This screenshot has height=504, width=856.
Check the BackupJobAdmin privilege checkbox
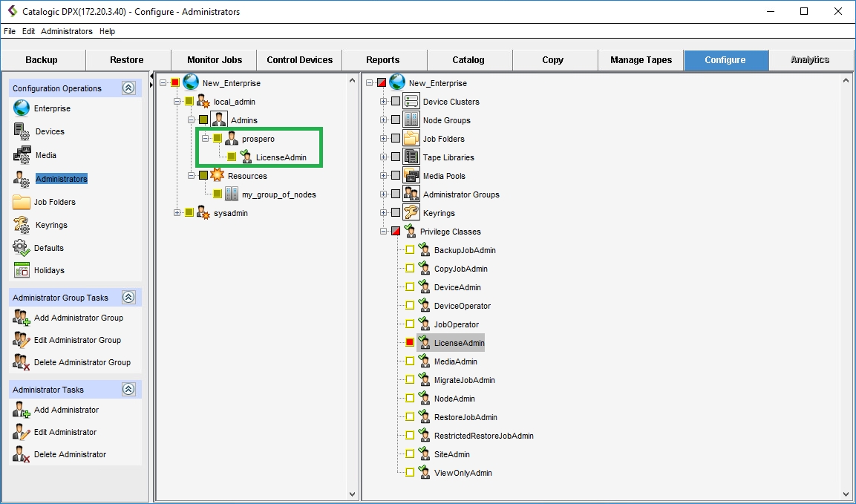[410, 250]
